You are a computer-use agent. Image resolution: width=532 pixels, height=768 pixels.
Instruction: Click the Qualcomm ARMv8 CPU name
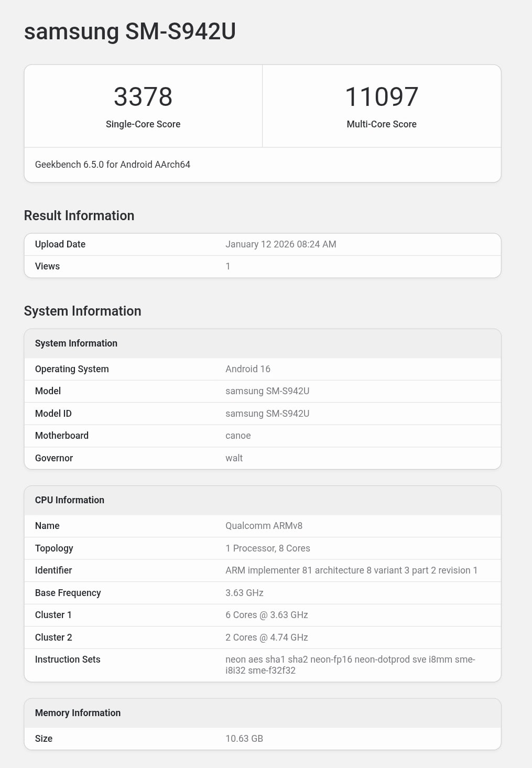click(264, 526)
